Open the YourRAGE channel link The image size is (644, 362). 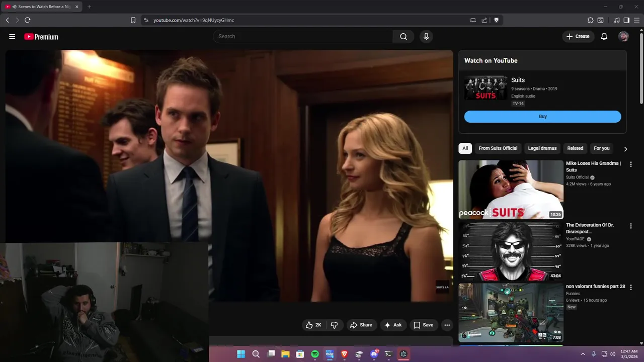[x=575, y=239]
